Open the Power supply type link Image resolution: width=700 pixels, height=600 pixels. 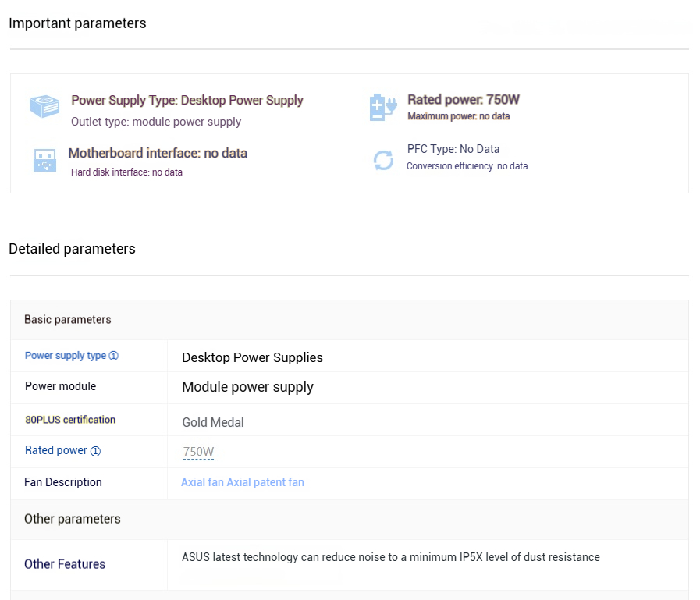click(x=66, y=356)
